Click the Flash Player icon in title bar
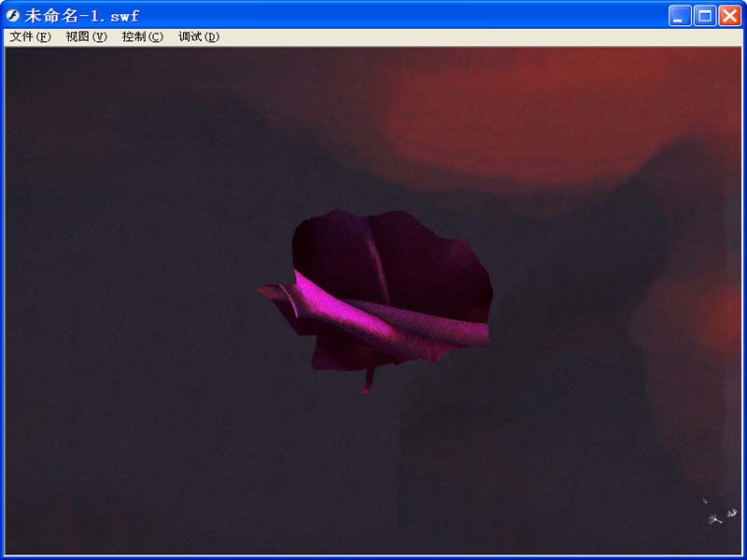This screenshot has width=747, height=560. point(12,16)
